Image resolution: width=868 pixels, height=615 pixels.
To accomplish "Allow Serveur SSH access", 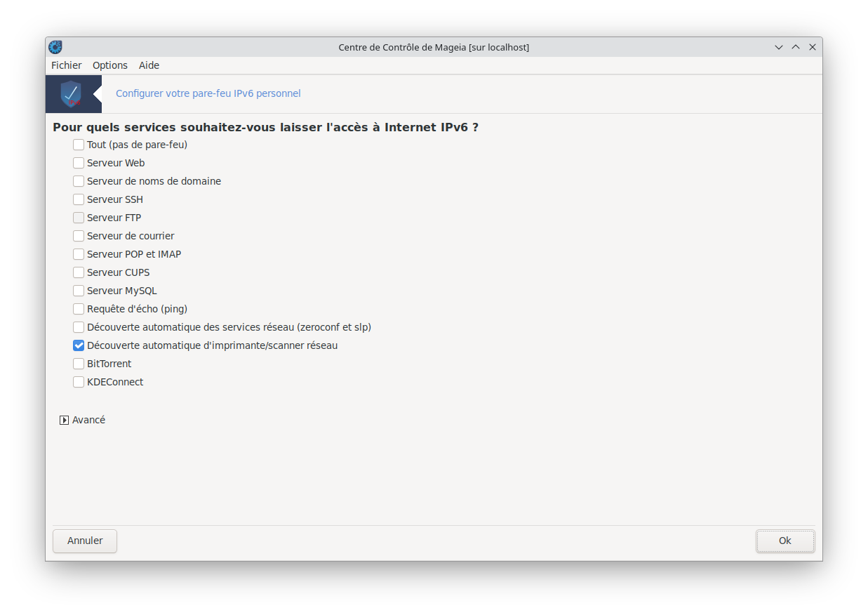I will click(x=79, y=199).
